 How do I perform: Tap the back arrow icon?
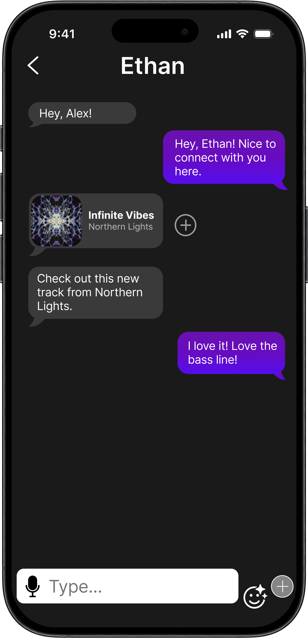tap(33, 65)
